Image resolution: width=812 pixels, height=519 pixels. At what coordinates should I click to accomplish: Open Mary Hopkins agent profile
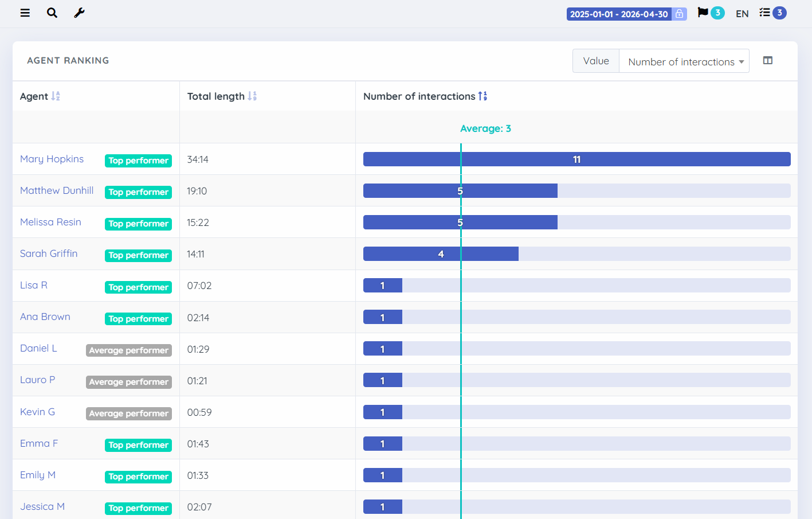point(52,159)
